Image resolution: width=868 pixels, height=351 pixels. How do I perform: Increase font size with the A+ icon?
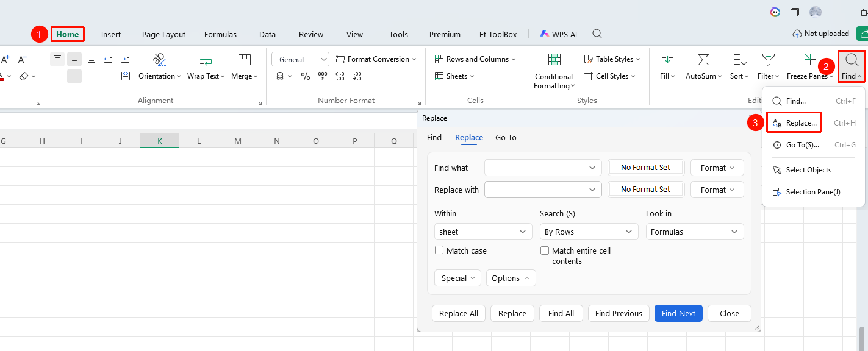tap(5, 59)
